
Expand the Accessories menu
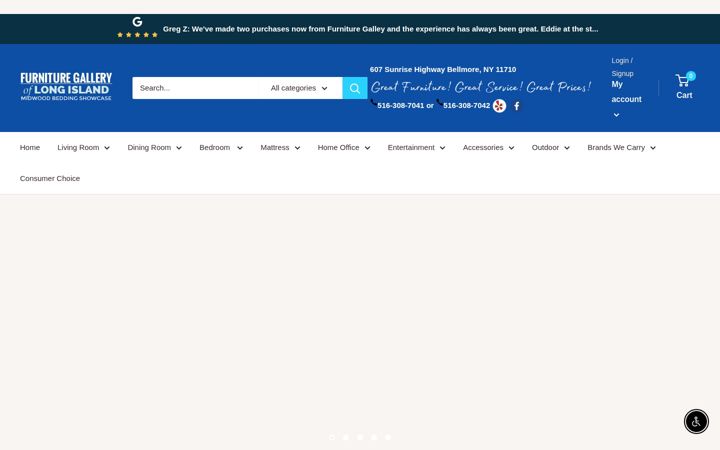pyautogui.click(x=489, y=147)
